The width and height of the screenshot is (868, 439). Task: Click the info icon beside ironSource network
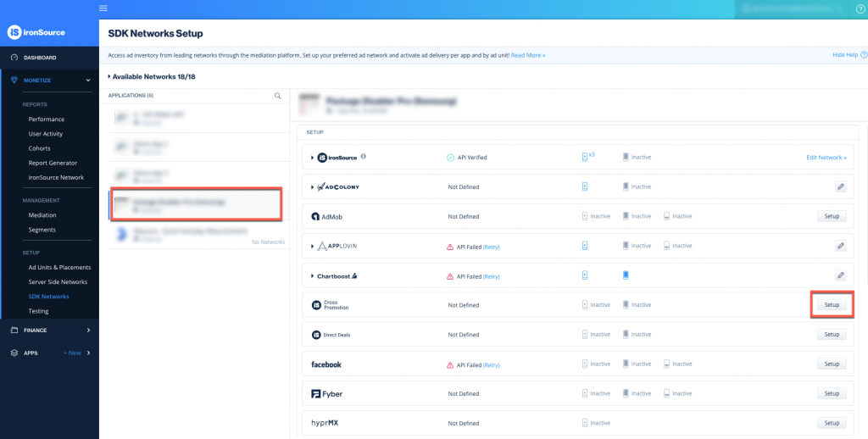pos(364,157)
